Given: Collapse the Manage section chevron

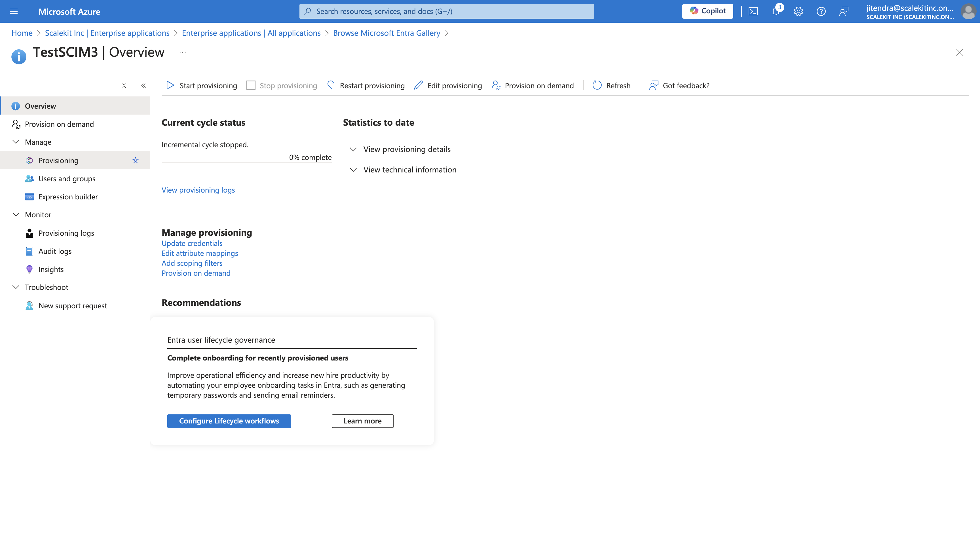Looking at the screenshot, I should (x=16, y=142).
